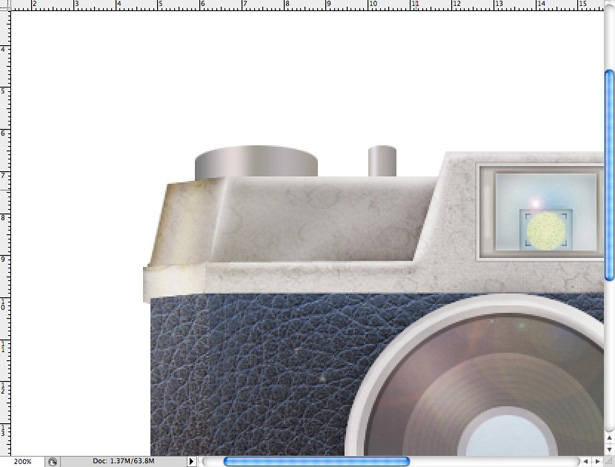This screenshot has height=467, width=615.
Task: Click the Doc: 1.37M/63.8M status text
Action: pyautogui.click(x=123, y=461)
